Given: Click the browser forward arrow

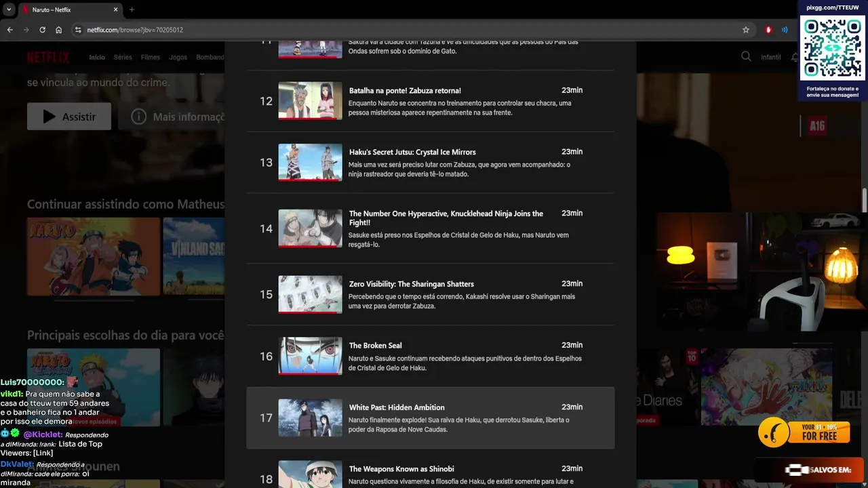Looking at the screenshot, I should [x=26, y=30].
